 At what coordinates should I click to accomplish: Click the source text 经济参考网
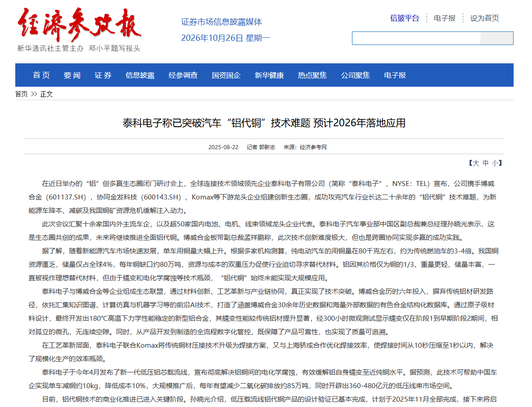coord(313,147)
